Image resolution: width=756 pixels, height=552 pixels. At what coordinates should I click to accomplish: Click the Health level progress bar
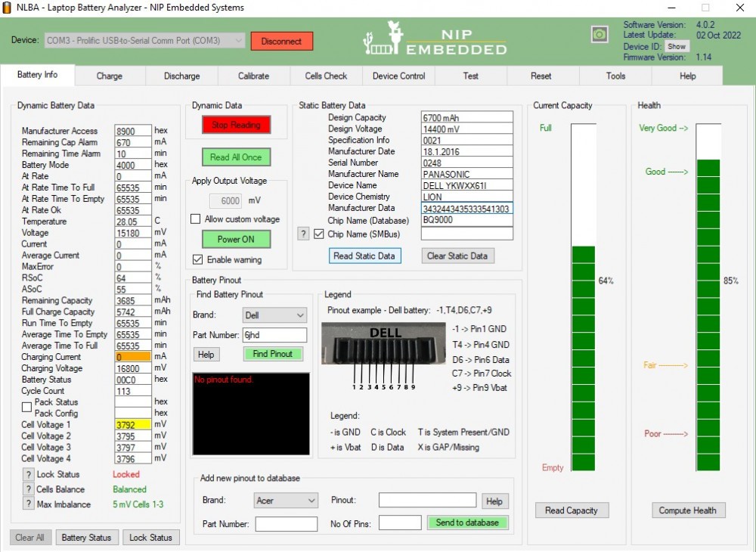(x=708, y=297)
